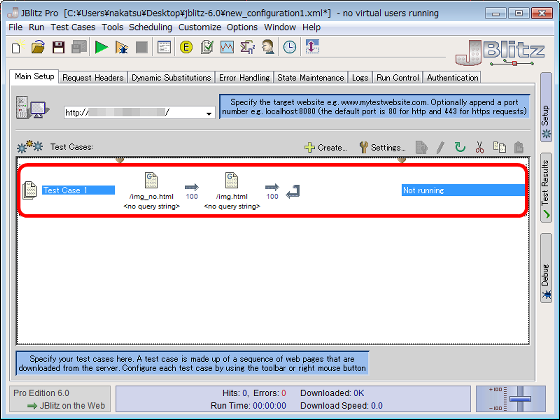This screenshot has height=420, width=560.
Task: Open the Test Results side panel tab
Action: (x=546, y=188)
